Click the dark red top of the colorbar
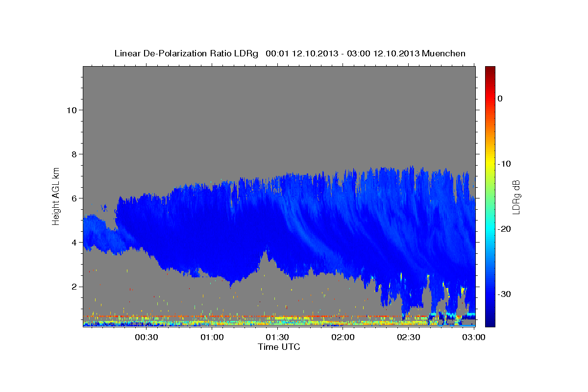Image resolution: width=588 pixels, height=392 pixels. click(x=490, y=70)
